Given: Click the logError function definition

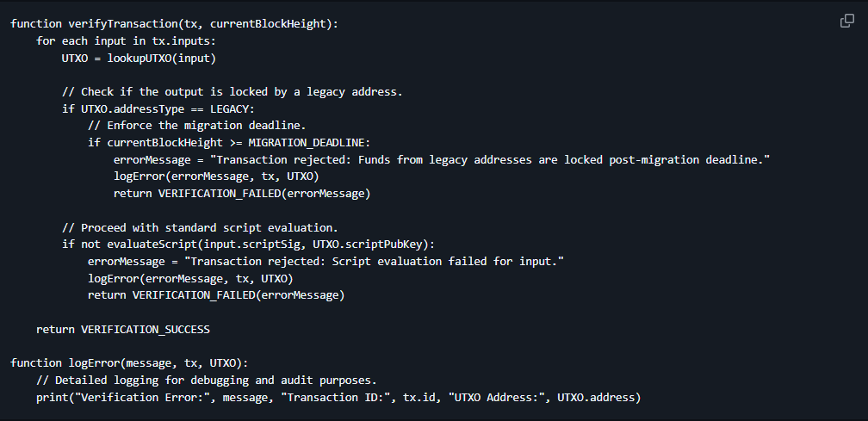Looking at the screenshot, I should [x=129, y=363].
